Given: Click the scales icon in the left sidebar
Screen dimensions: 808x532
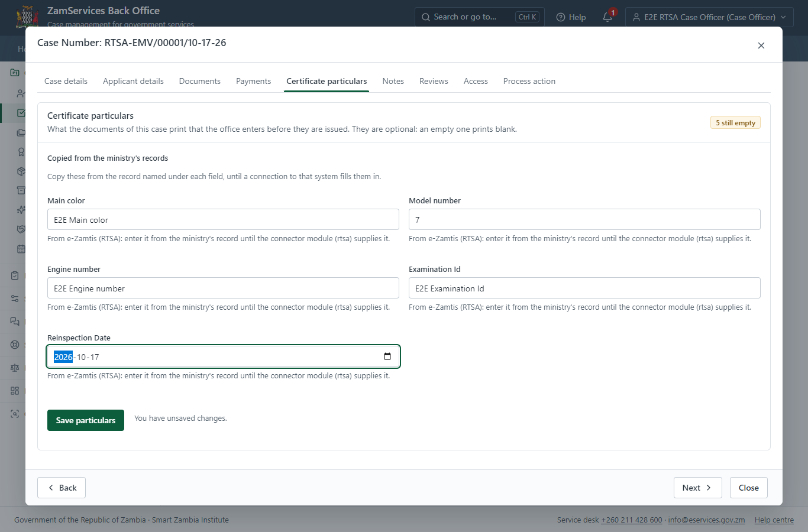Looking at the screenshot, I should [15, 368].
